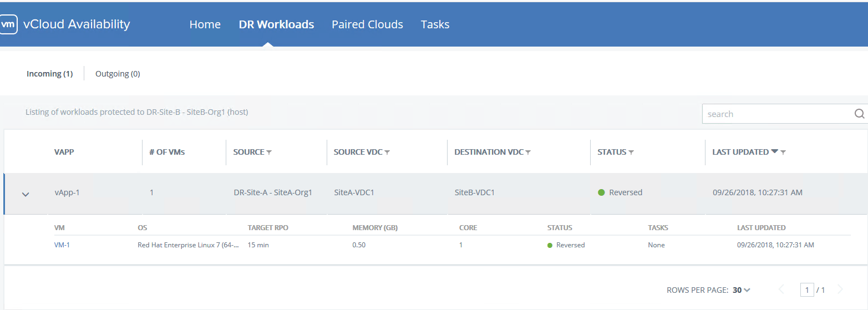The image size is (868, 310).
Task: Click the CORE sub-header
Action: (468, 227)
